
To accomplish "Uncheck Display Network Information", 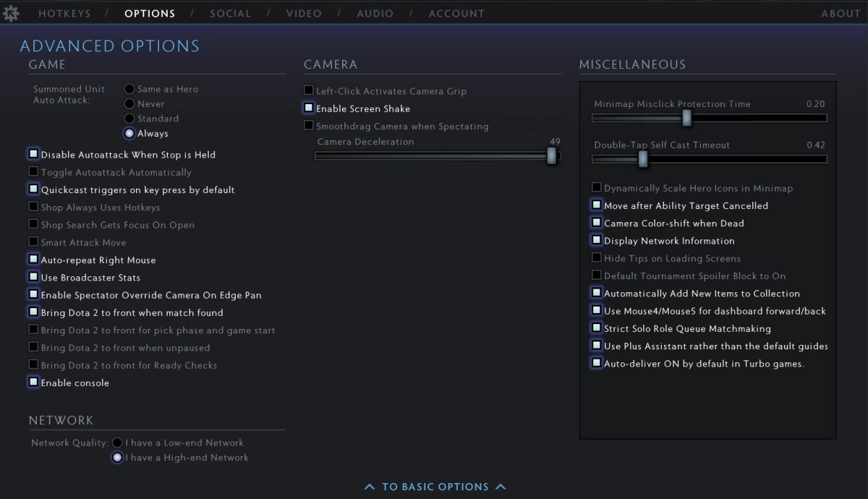I will 597,240.
